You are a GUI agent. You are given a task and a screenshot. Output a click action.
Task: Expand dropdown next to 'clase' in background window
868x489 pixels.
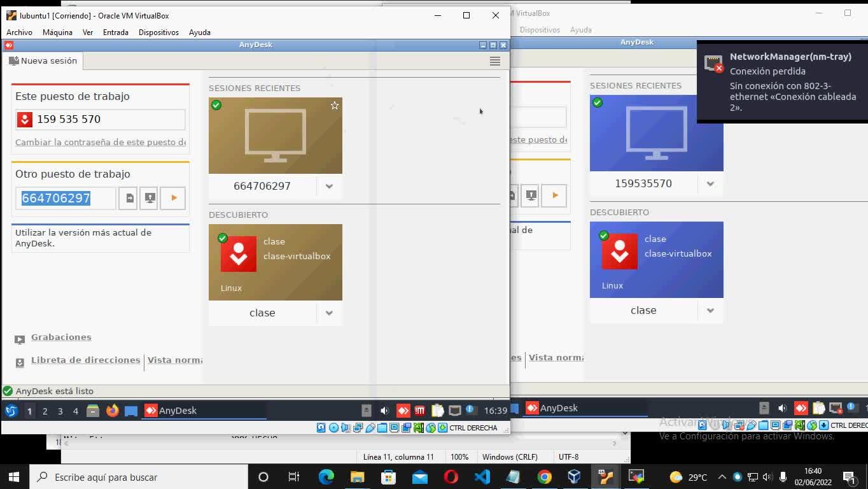[710, 311]
